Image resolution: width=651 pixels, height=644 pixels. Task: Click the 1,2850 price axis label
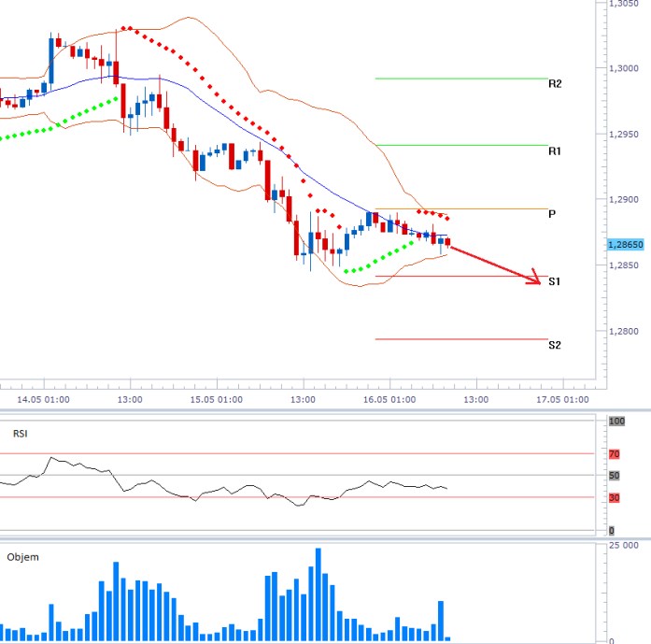624,265
